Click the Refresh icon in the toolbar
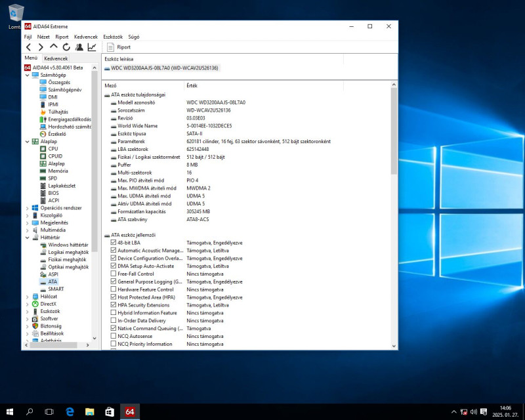This screenshot has width=525, height=420. click(66, 47)
